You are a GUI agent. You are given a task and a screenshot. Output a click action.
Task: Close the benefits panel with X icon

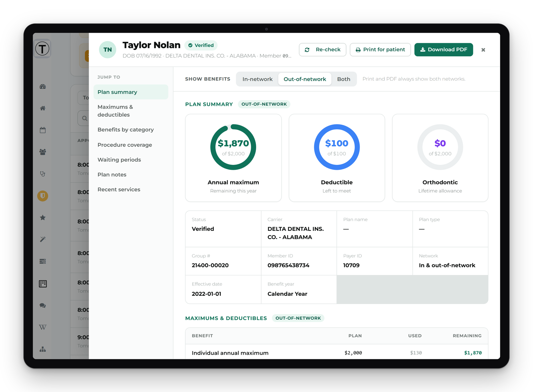pyautogui.click(x=483, y=50)
